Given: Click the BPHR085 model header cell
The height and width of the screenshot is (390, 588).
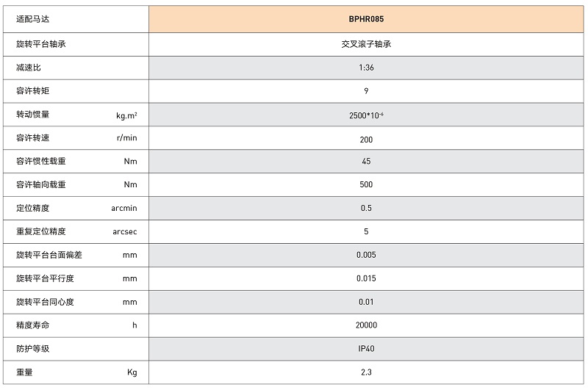Looking at the screenshot, I should pyautogui.click(x=366, y=20).
